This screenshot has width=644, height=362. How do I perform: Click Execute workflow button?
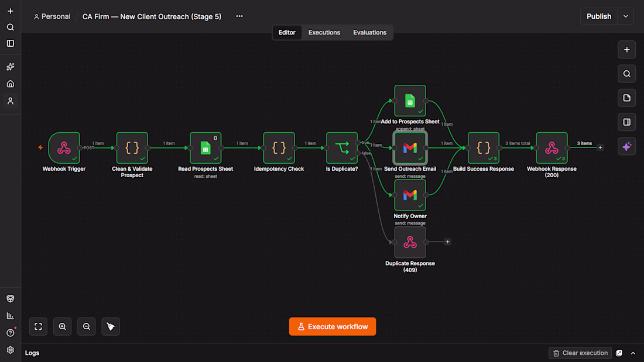[x=333, y=327]
